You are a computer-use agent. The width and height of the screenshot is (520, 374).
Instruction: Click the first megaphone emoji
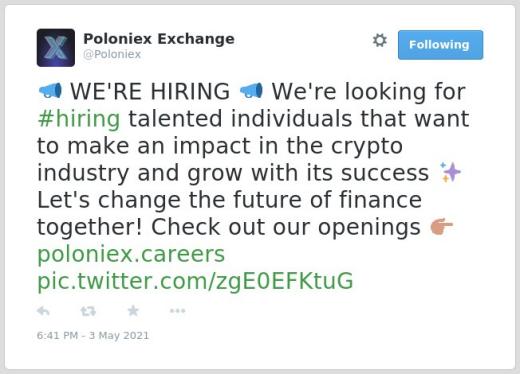(x=50, y=91)
